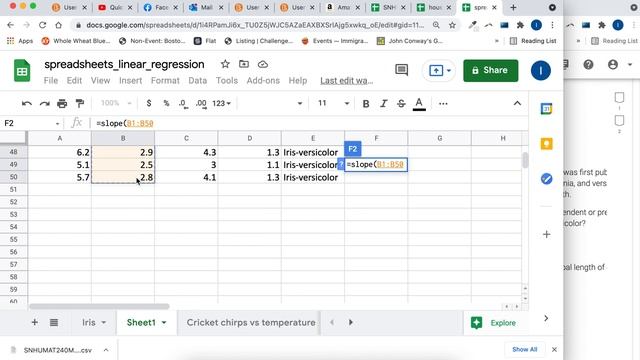640x360 pixels.
Task: Open Tools menu
Action: click(x=227, y=80)
